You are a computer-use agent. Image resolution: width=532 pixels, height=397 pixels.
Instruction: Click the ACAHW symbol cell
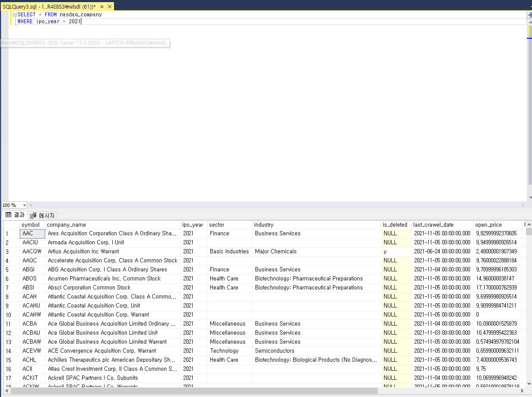point(32,315)
